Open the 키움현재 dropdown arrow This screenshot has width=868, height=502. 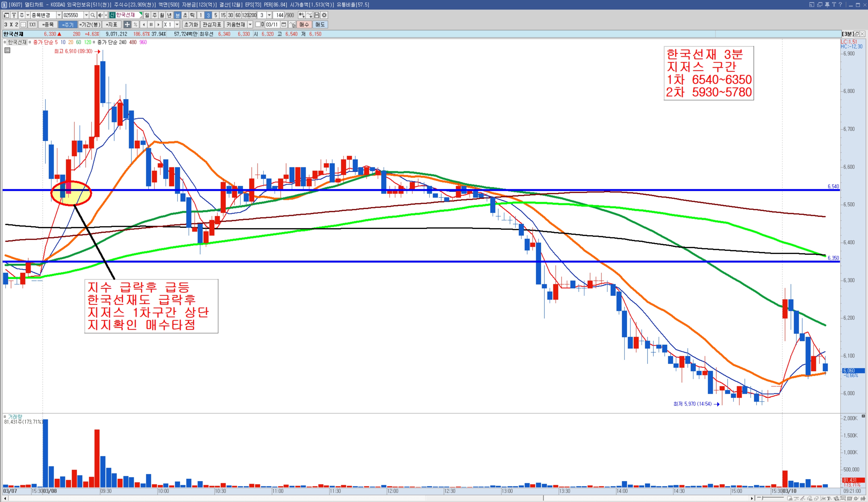tap(250, 24)
